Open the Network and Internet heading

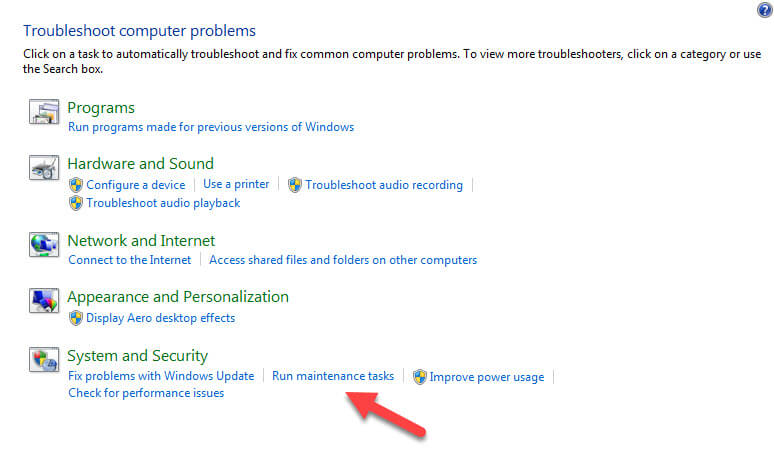pyautogui.click(x=141, y=241)
